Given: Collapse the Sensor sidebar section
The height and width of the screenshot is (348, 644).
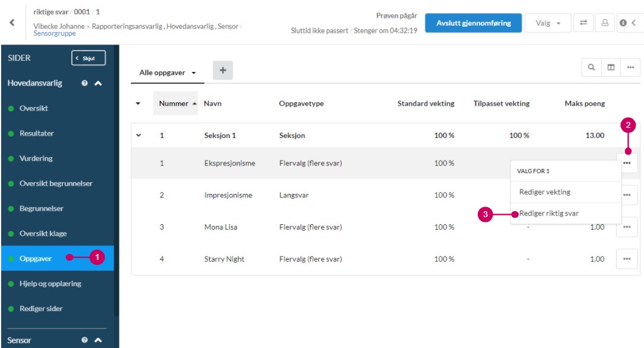Looking at the screenshot, I should click(98, 340).
